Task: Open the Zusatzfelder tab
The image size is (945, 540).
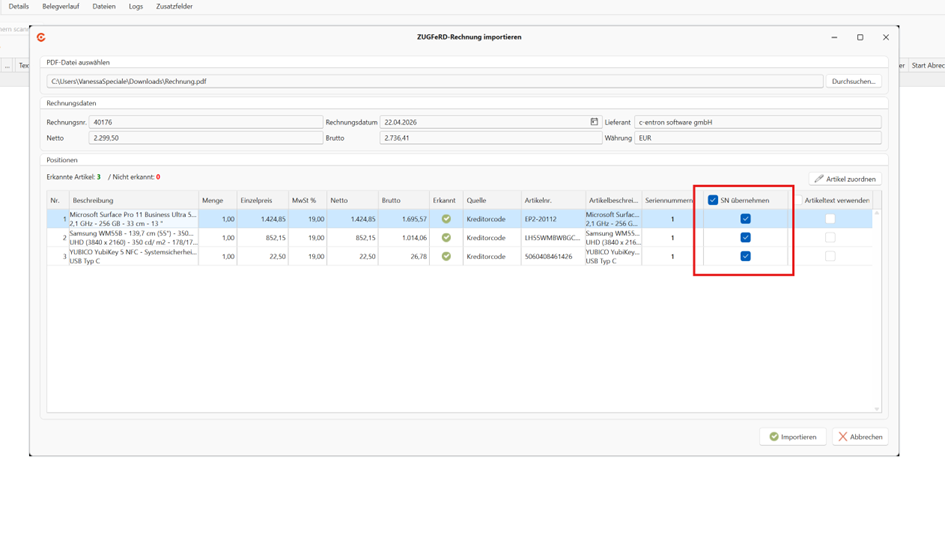Action: [174, 6]
